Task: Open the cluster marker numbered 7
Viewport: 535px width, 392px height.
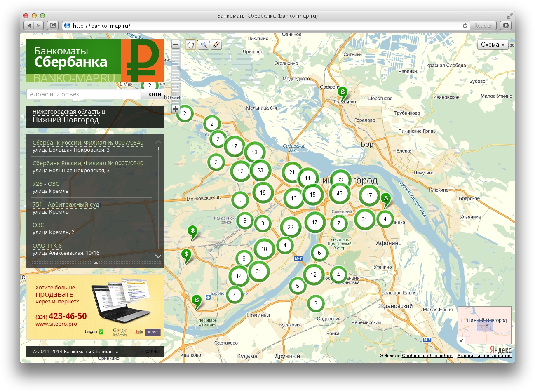Action: [339, 223]
